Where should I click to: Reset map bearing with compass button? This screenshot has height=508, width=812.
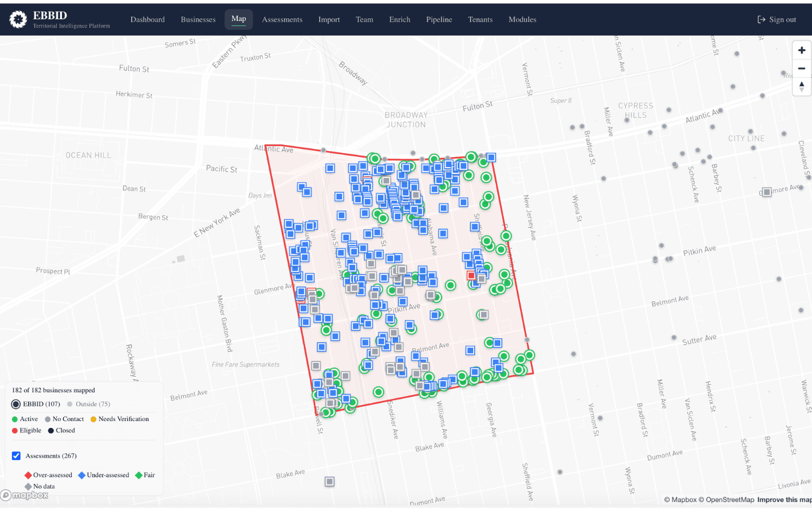coord(801,86)
